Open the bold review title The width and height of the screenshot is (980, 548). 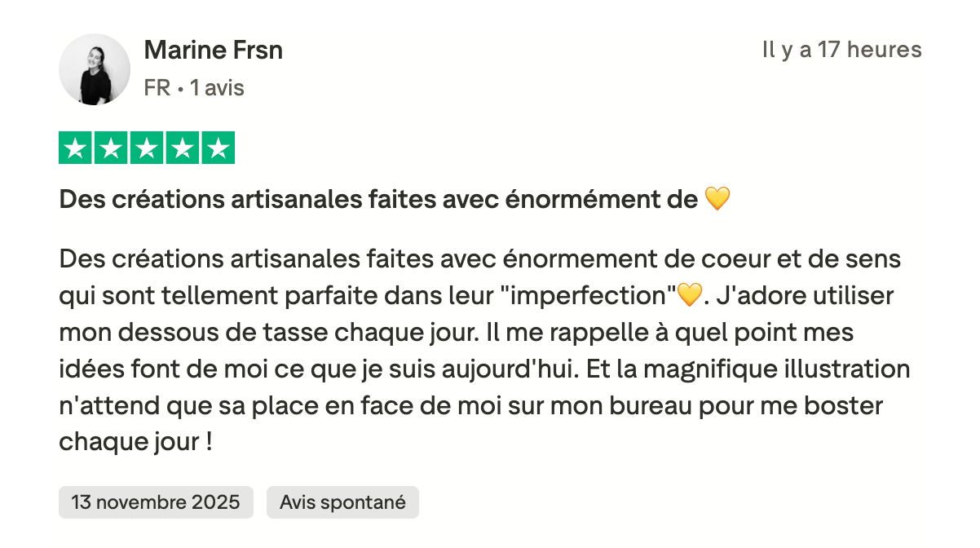(378, 199)
